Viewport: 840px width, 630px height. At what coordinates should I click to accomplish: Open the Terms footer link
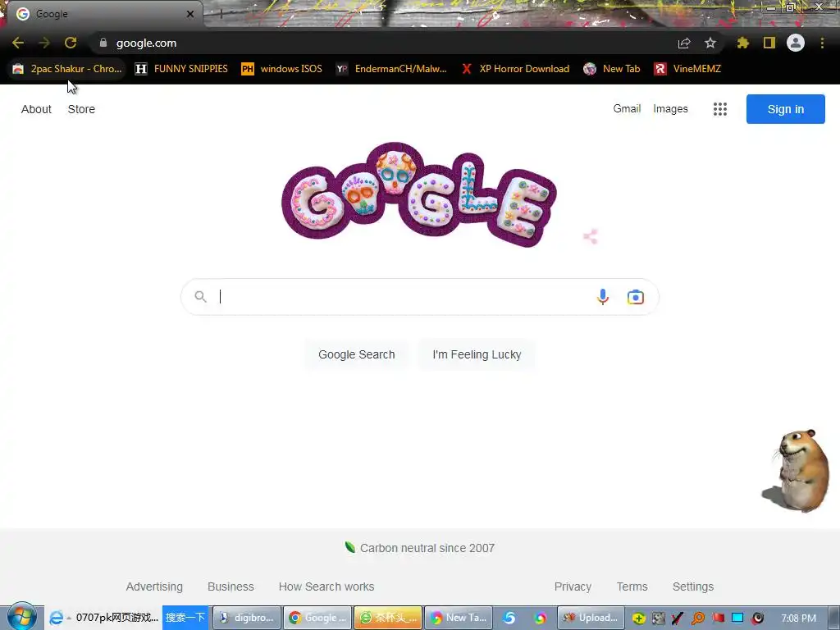click(x=632, y=587)
